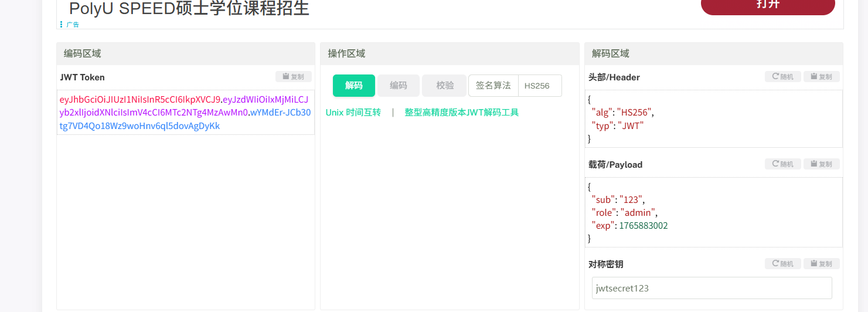
Task: Click 随机 button in the 头部/Header section
Action: click(x=782, y=77)
